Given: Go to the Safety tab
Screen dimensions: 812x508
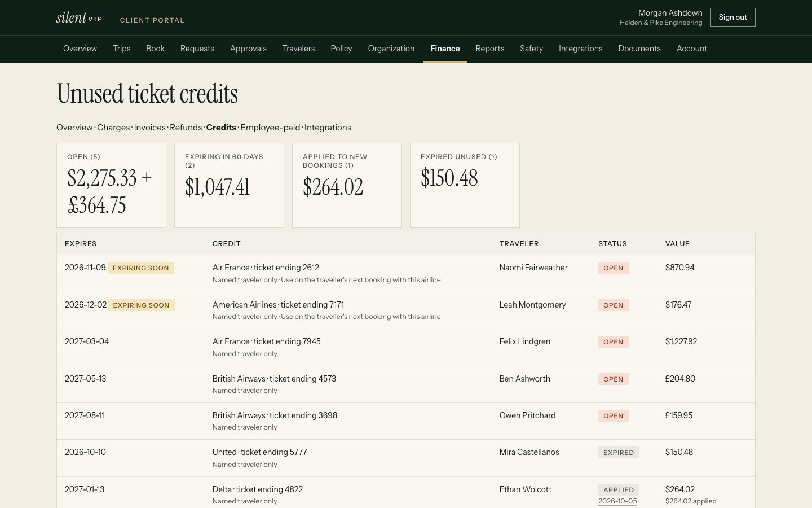Looking at the screenshot, I should click(531, 49).
